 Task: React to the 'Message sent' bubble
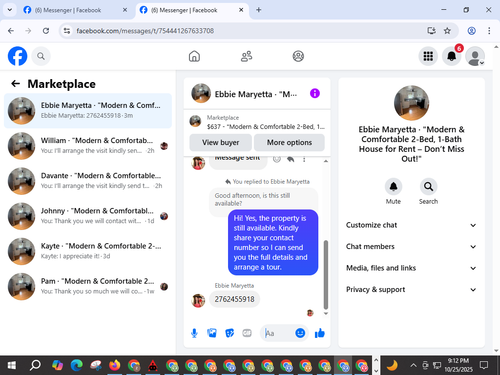pos(277,159)
